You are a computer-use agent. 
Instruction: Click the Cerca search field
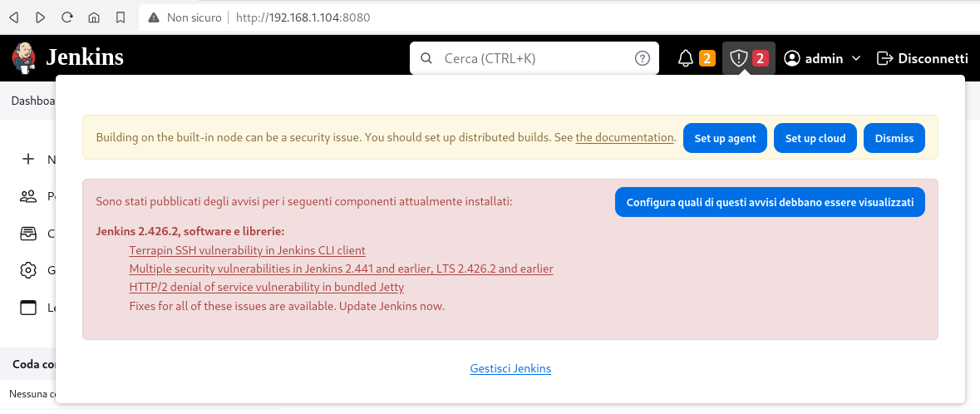pos(534,58)
